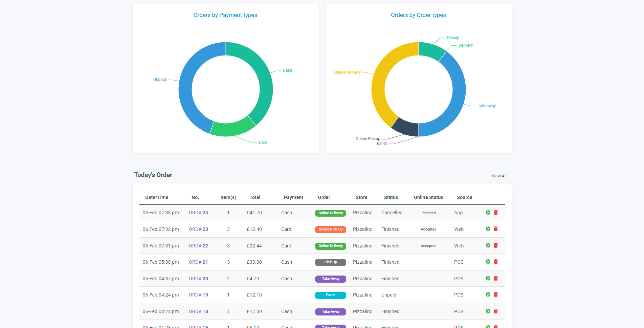This screenshot has width=644, height=328.
Task: Click the Status column header
Action: [391, 197]
